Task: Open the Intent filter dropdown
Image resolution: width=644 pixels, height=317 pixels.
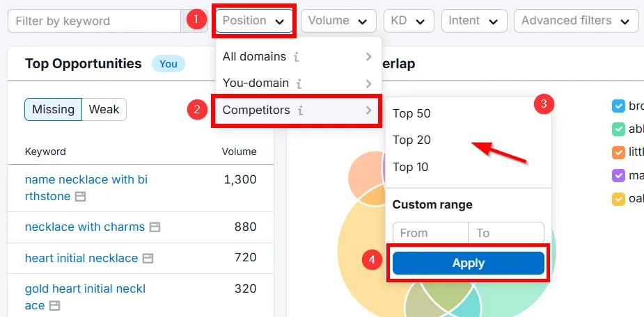Action: click(474, 20)
